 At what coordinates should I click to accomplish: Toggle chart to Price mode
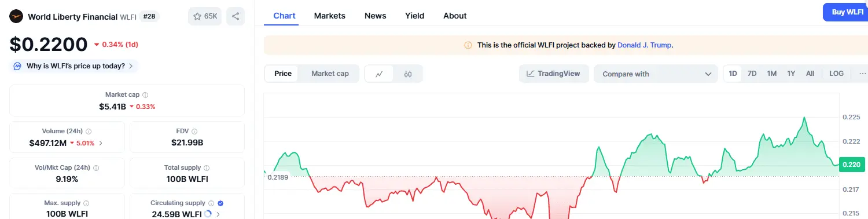click(x=283, y=74)
